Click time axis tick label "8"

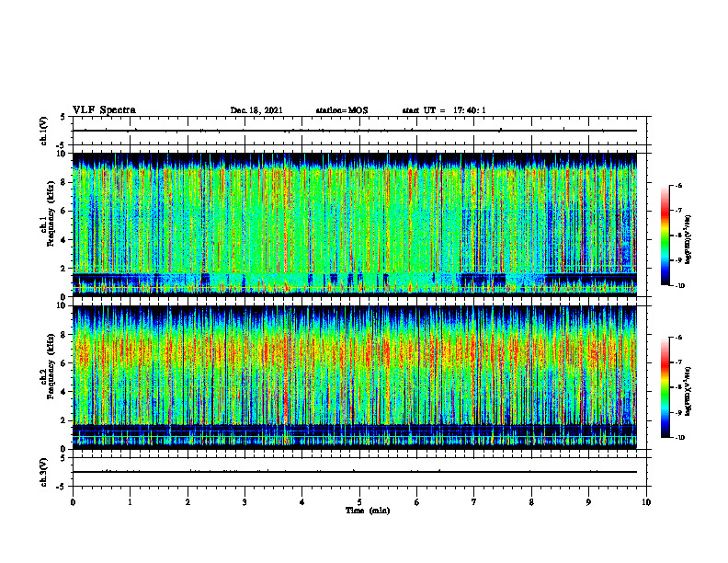531,502
